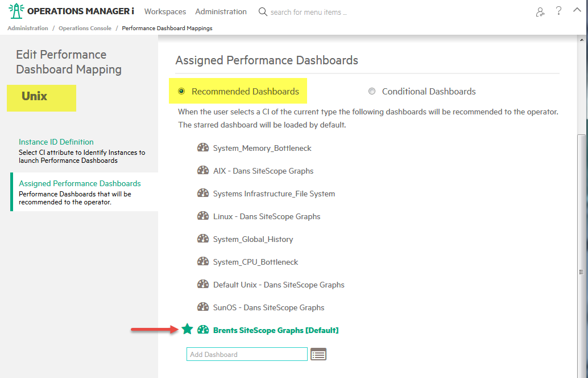This screenshot has width=588, height=378.
Task: Collapse the header with the up chevron
Action: pyautogui.click(x=577, y=10)
